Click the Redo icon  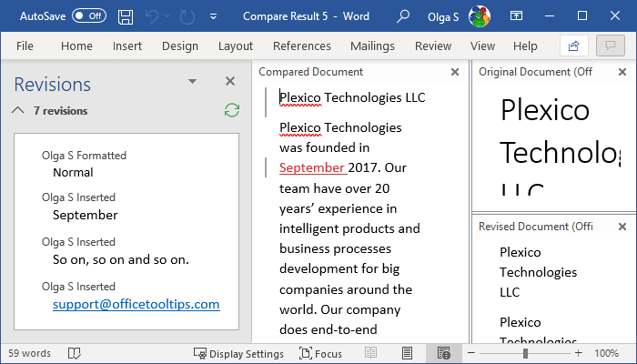pos(187,16)
